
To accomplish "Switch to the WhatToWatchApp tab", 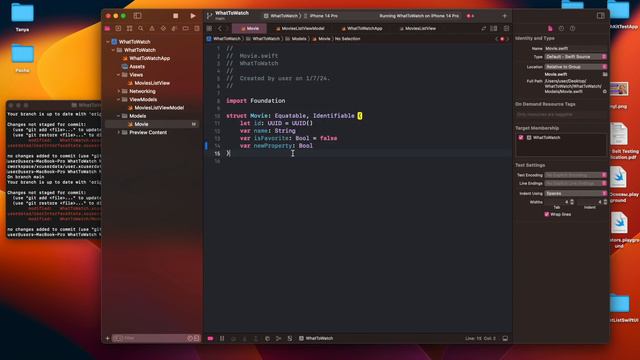I will pos(362,29).
